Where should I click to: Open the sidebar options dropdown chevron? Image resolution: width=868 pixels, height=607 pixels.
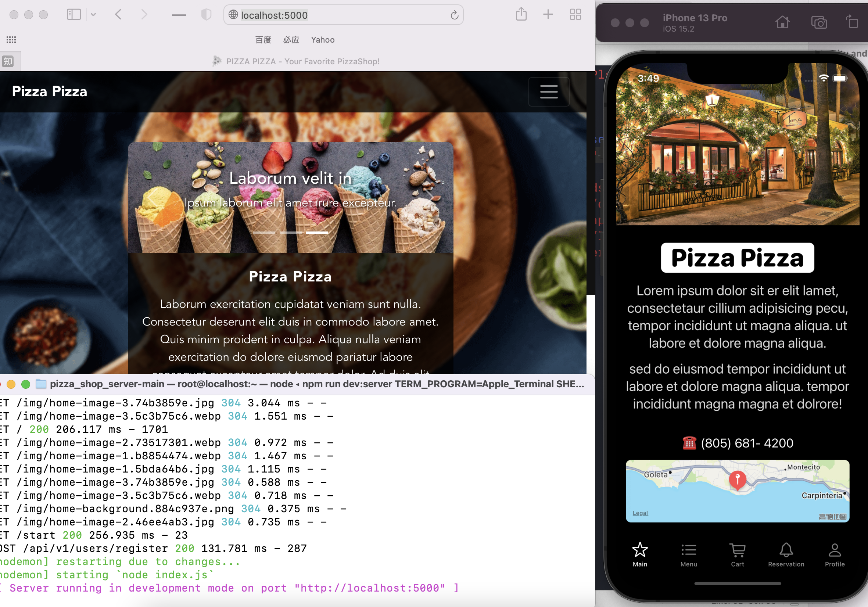point(93,15)
